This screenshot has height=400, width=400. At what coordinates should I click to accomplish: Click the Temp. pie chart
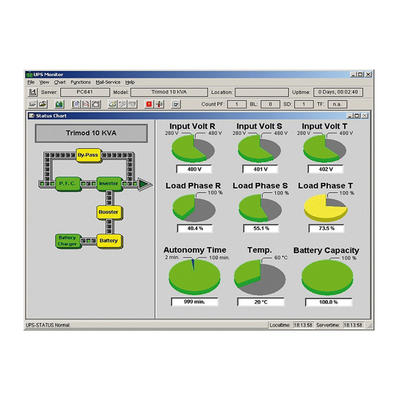260,277
